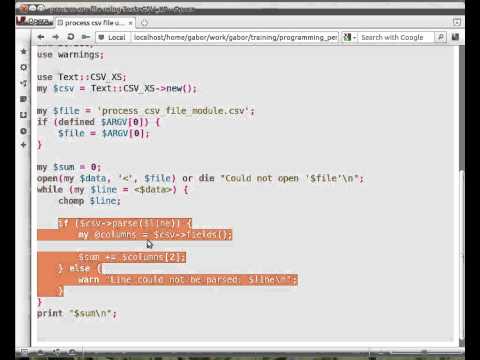
Task: Go back to previous page
Action: point(41,37)
